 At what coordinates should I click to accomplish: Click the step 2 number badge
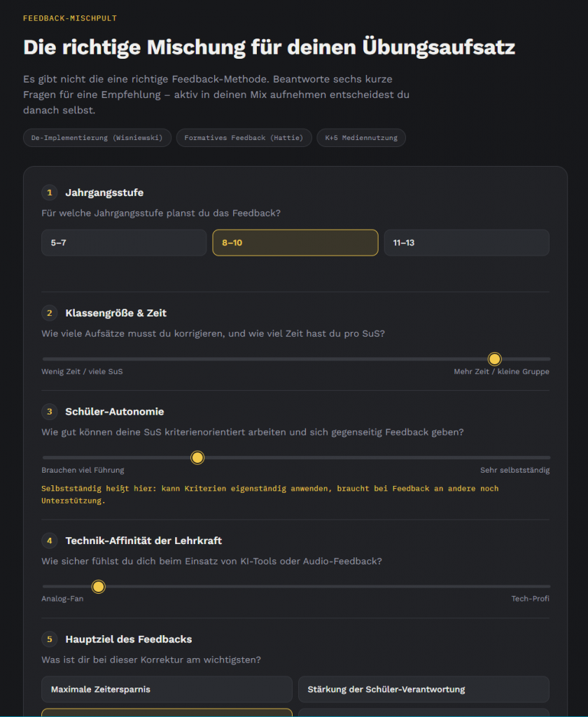tap(50, 313)
